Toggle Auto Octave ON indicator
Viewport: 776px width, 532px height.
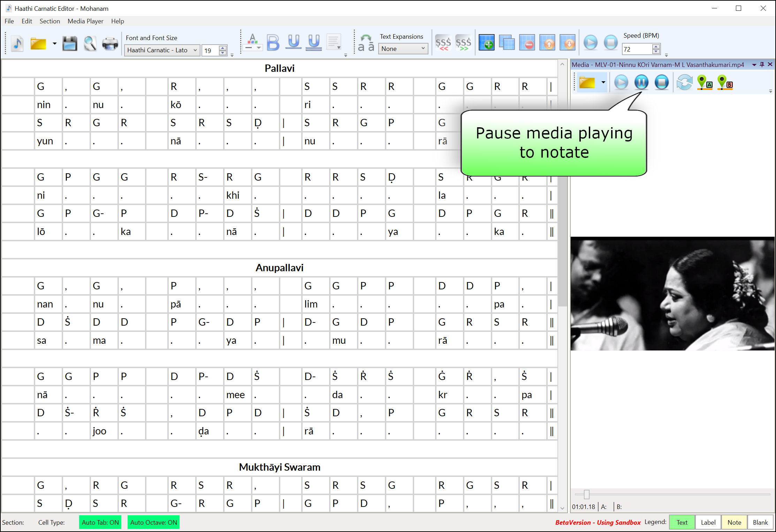[153, 522]
